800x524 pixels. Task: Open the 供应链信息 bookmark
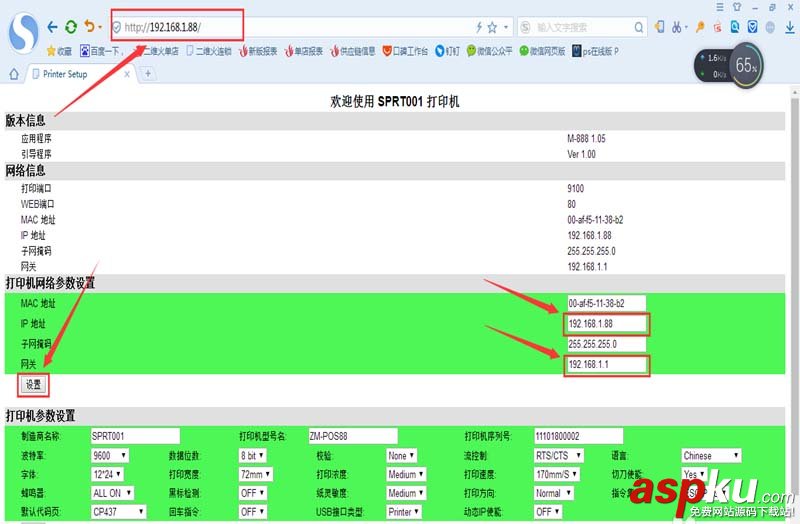point(353,51)
